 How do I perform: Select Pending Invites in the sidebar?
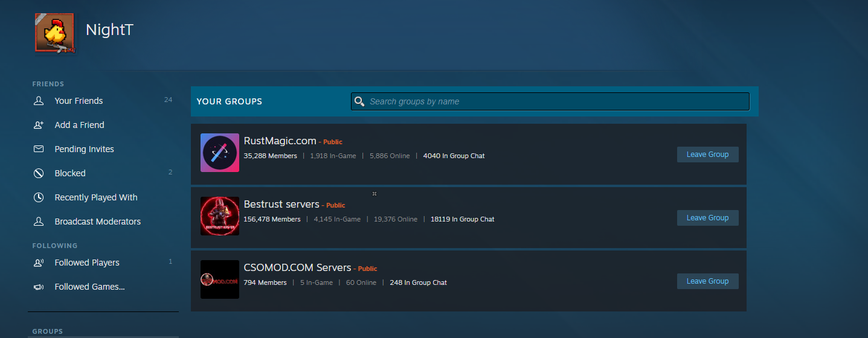(84, 149)
